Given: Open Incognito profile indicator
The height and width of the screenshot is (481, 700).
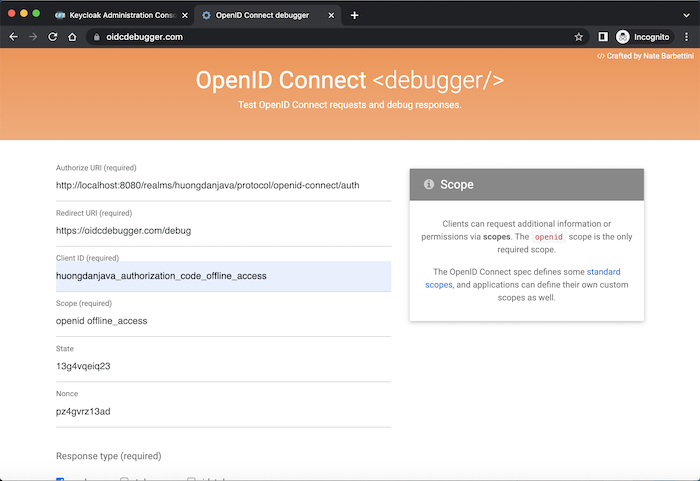Looking at the screenshot, I should coord(643,37).
